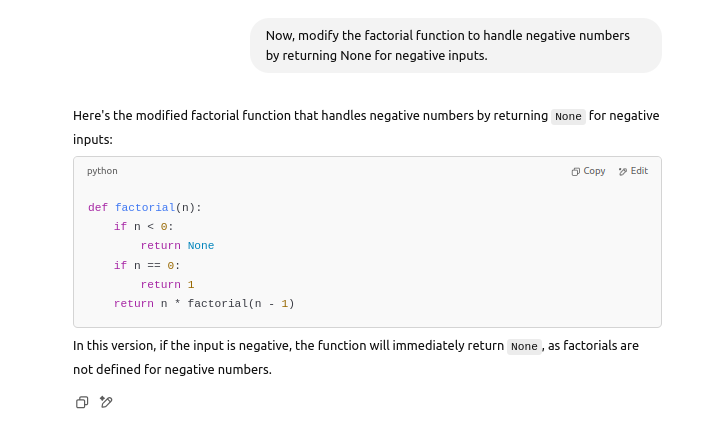Click the "Copy" text label in code block
The height and width of the screenshot is (431, 705).
tap(594, 171)
